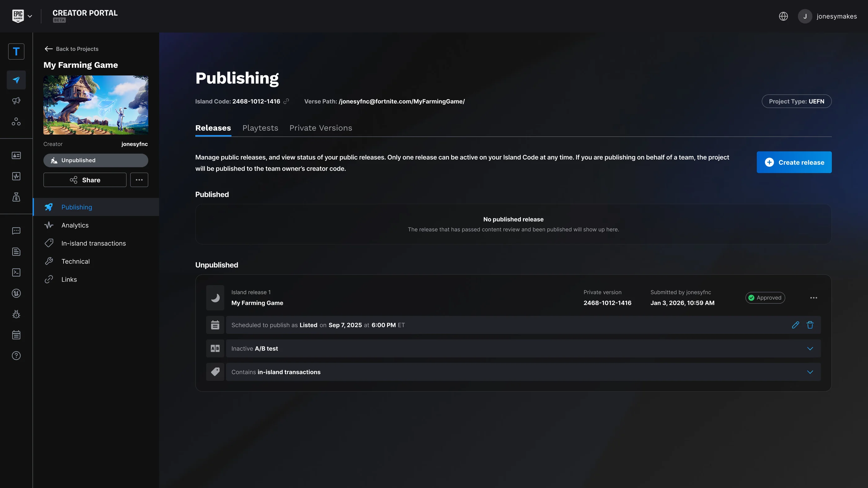The width and height of the screenshot is (868, 488).
Task: Click the My Farming Game thumbnail image
Action: (96, 105)
